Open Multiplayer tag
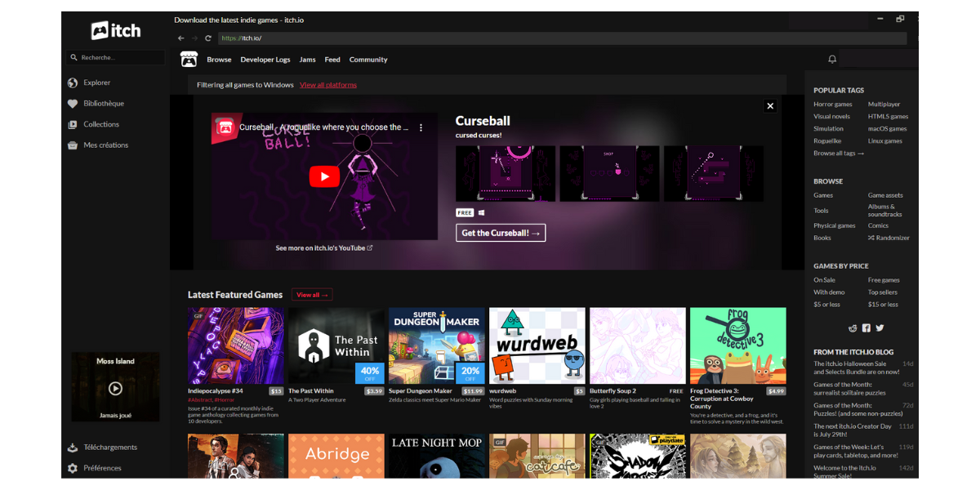 coord(884,105)
